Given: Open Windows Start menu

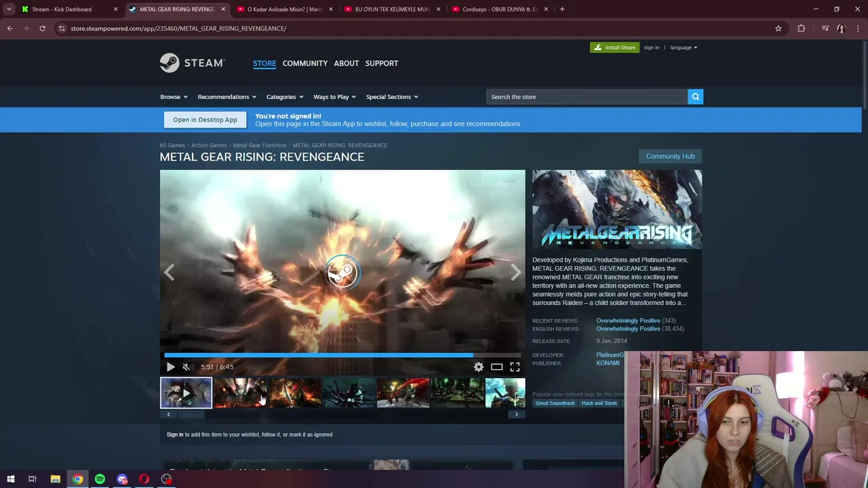Looking at the screenshot, I should click(11, 479).
